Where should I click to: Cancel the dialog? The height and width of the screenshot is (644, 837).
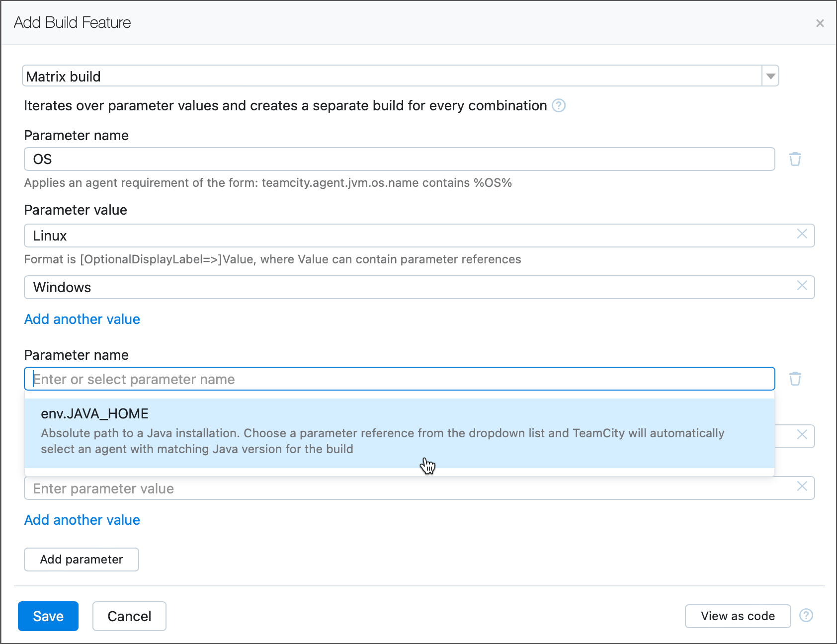[x=129, y=616]
